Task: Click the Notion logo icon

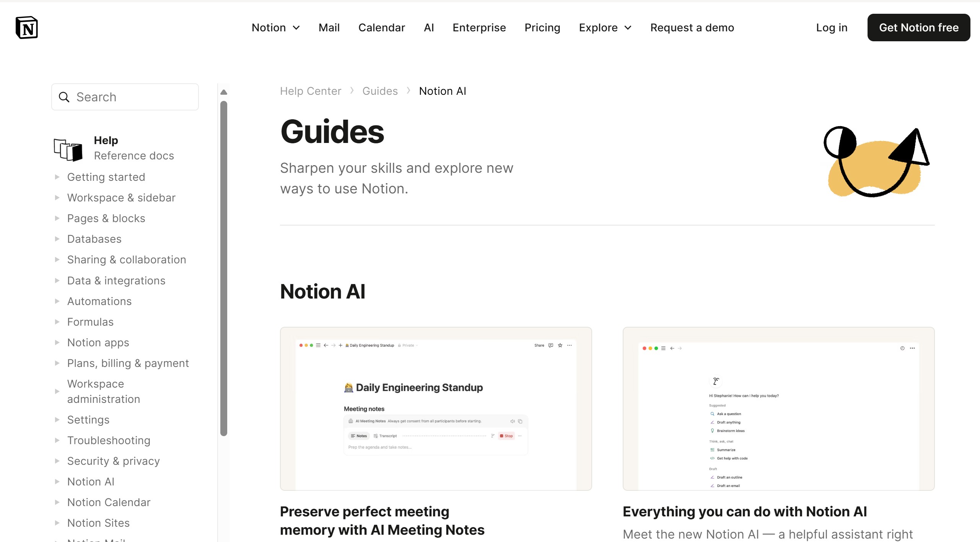Action: coord(27,28)
